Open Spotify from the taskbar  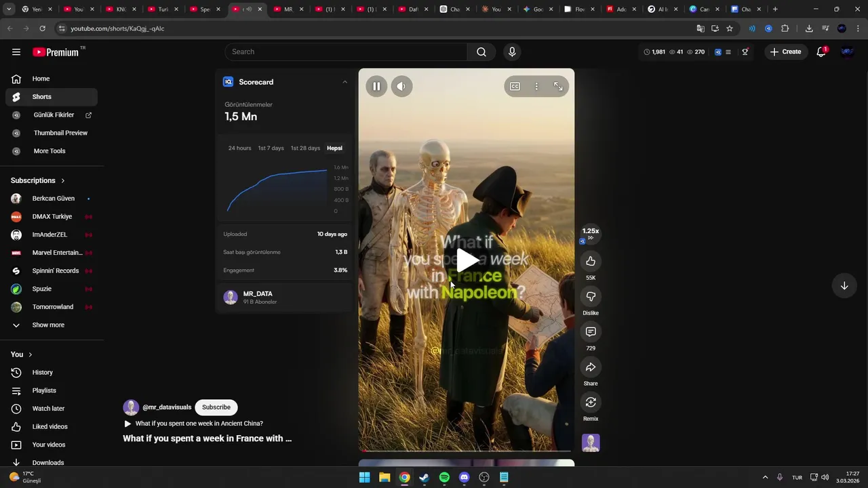(444, 477)
